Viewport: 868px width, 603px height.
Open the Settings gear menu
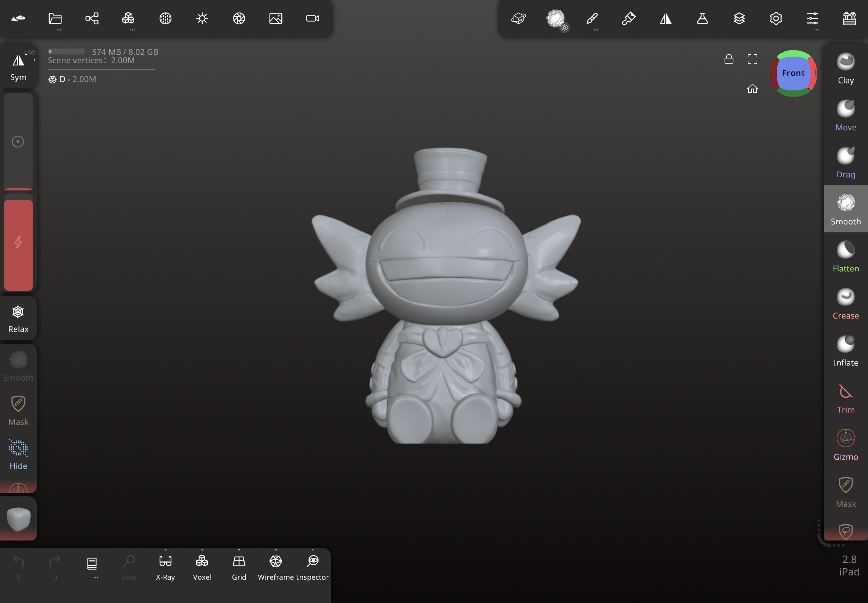[x=776, y=18]
